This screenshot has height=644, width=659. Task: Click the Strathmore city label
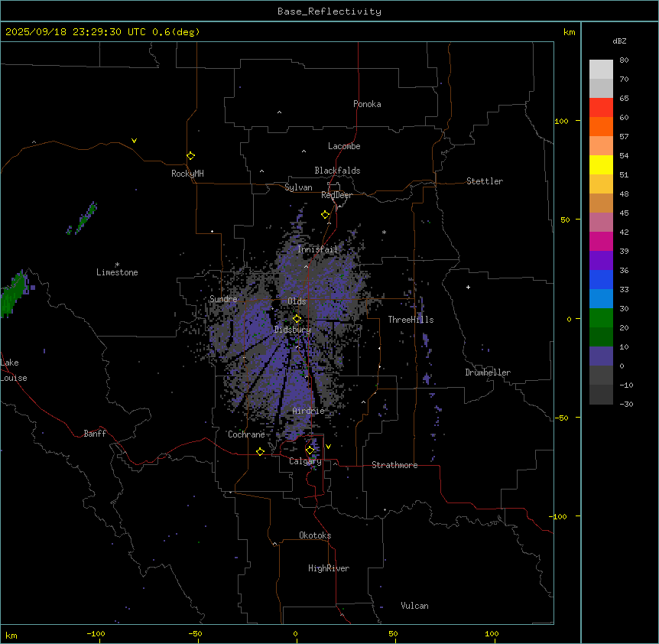coord(394,465)
